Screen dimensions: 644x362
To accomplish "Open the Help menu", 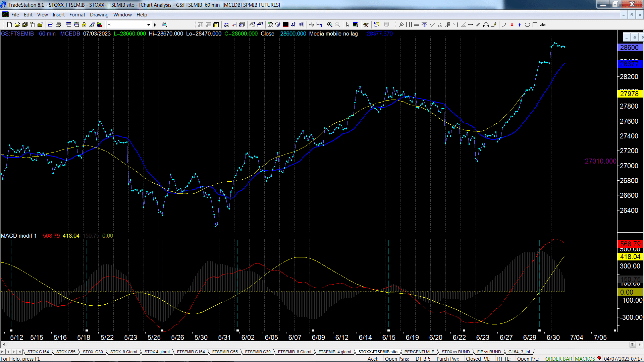I will (x=142, y=15).
